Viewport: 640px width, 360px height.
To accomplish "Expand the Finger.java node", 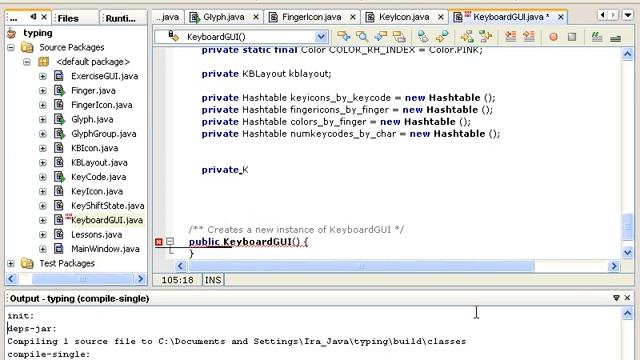I will point(42,91).
